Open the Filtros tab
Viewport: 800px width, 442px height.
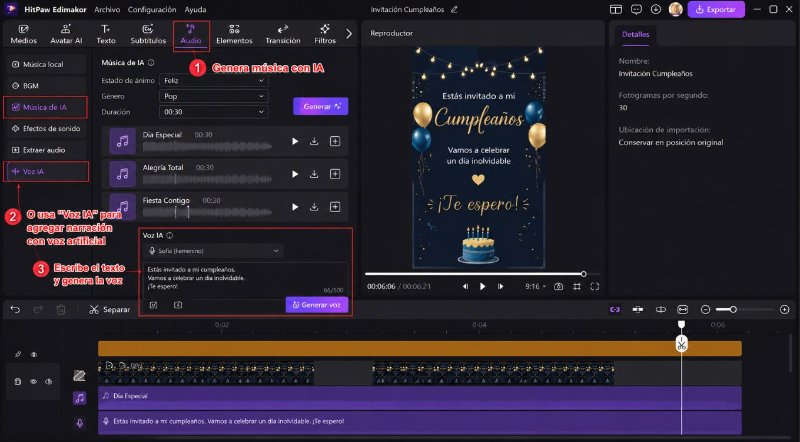coord(325,34)
